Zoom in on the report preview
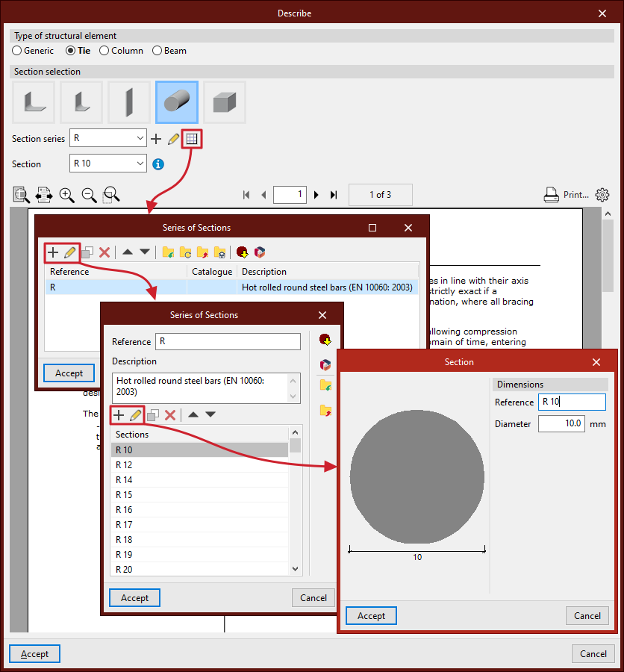624x672 pixels. pyautogui.click(x=67, y=195)
